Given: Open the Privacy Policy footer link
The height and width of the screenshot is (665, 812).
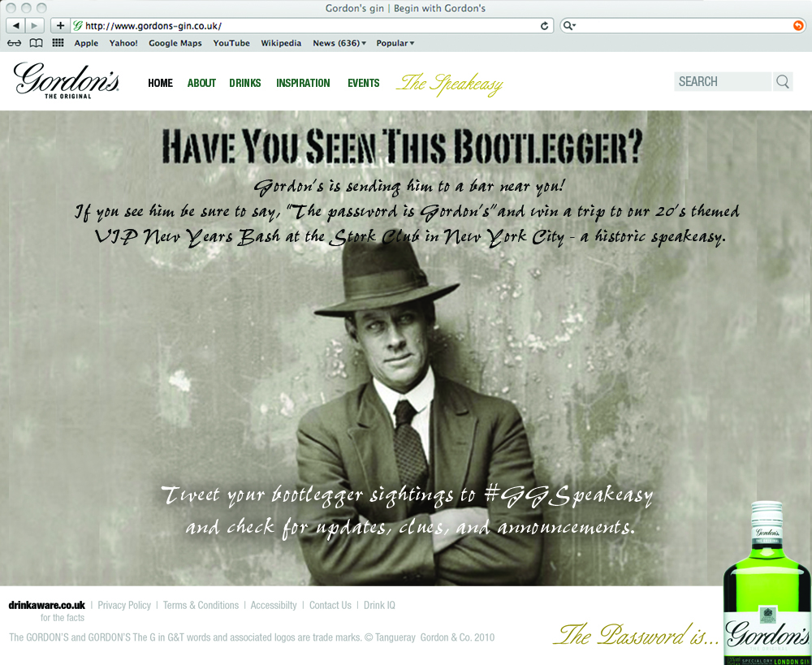Looking at the screenshot, I should [x=124, y=605].
